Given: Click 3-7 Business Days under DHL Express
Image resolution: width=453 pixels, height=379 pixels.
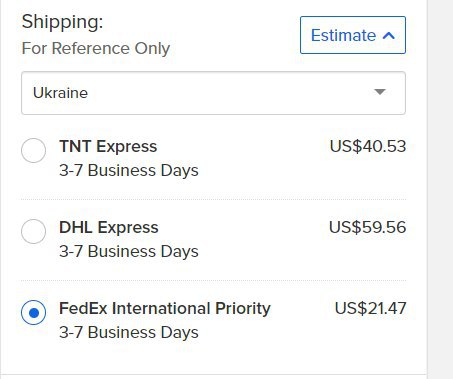Looking at the screenshot, I should click(129, 251).
